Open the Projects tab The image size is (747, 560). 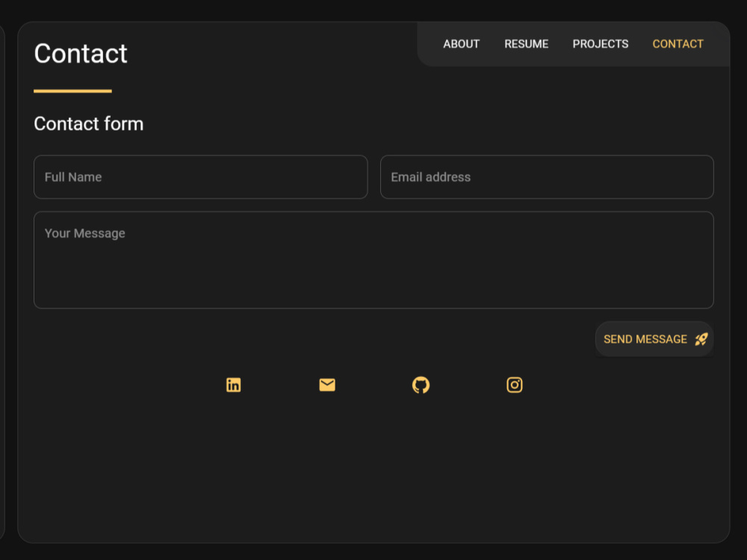601,44
